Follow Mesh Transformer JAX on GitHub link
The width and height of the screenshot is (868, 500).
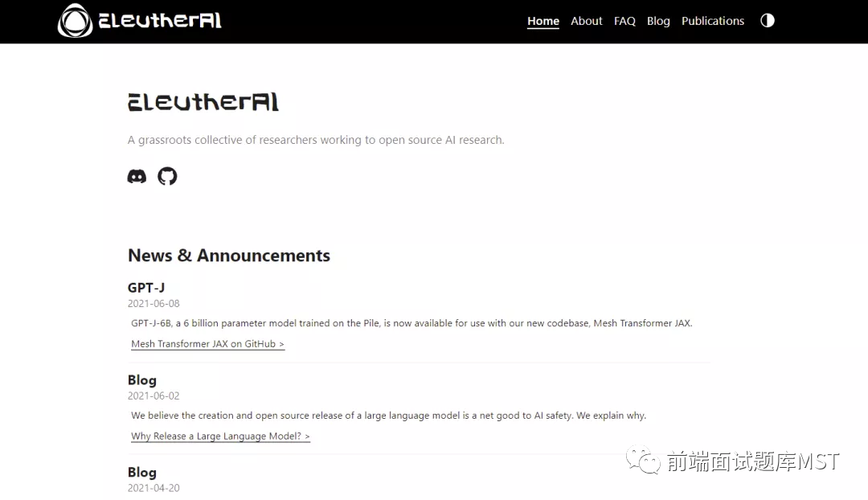tap(207, 344)
